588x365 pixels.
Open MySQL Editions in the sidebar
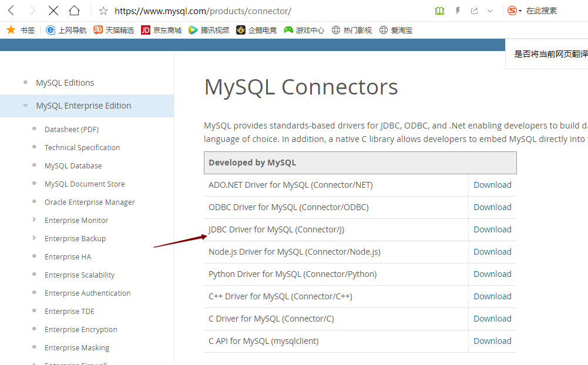click(65, 83)
